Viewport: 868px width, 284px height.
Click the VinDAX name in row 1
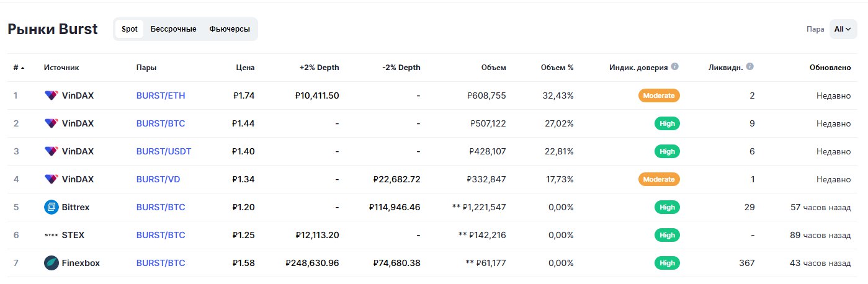(x=78, y=95)
